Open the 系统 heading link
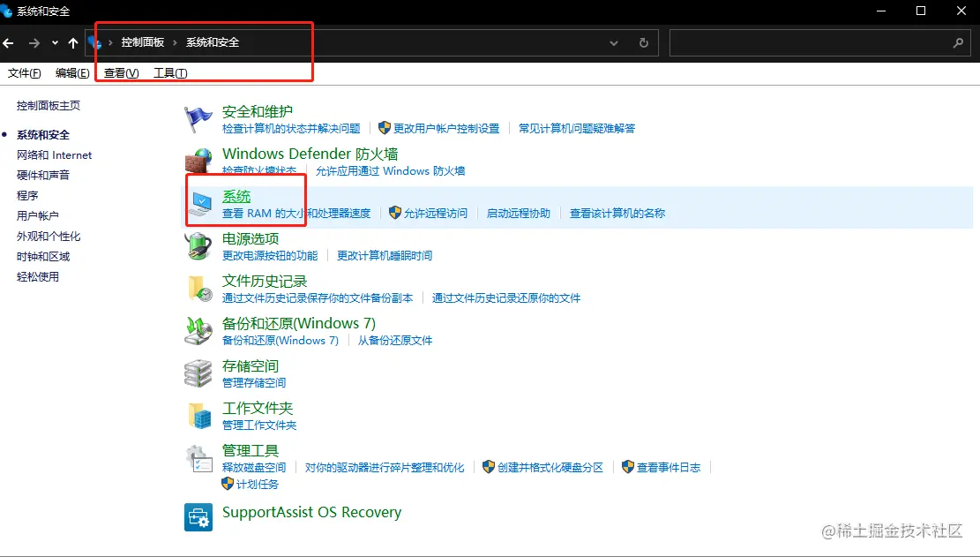This screenshot has height=557, width=980. pos(236,196)
